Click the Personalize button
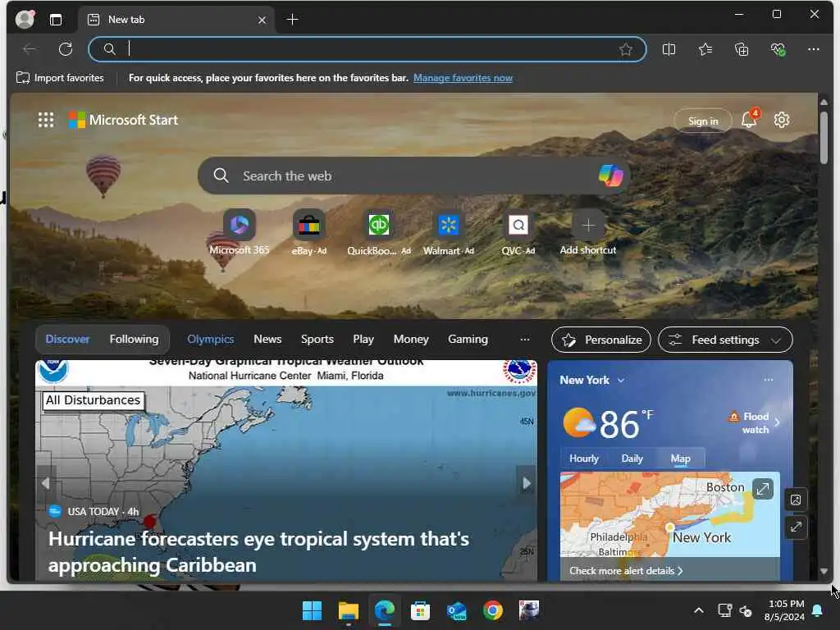Viewport: 840px width, 630px height. pyautogui.click(x=601, y=340)
